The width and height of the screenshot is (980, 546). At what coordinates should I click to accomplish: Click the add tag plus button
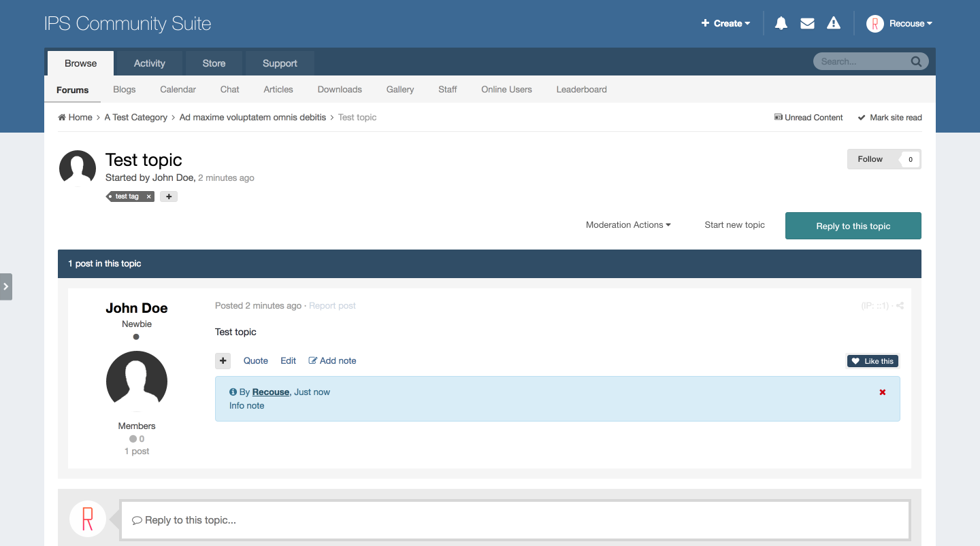[169, 197]
